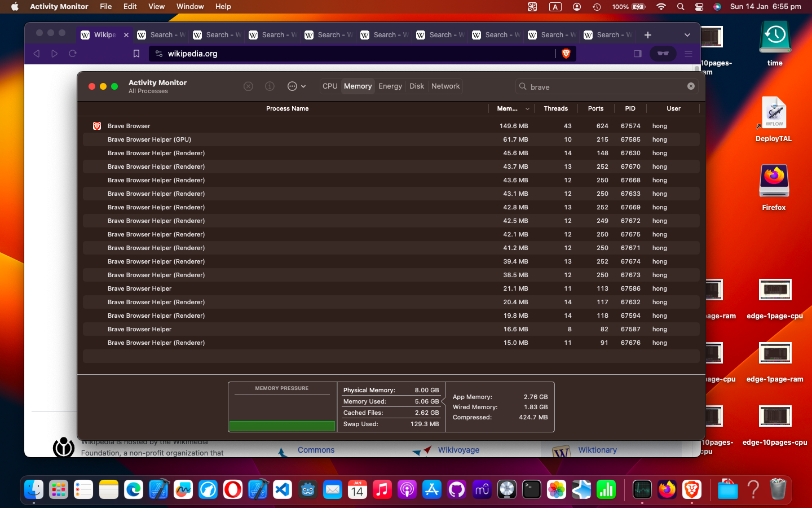This screenshot has width=812, height=508.
Task: Select the Brave Browser Helper (GPU) process row
Action: coord(149,139)
